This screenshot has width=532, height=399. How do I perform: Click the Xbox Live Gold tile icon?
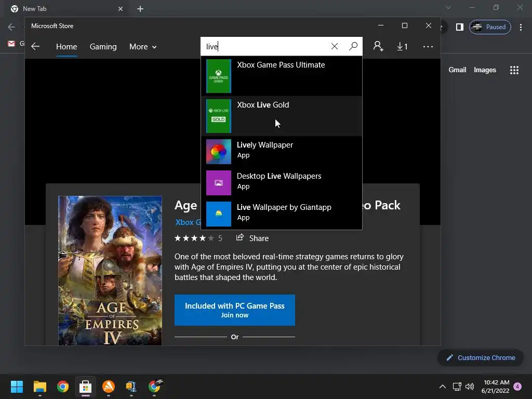(219, 116)
